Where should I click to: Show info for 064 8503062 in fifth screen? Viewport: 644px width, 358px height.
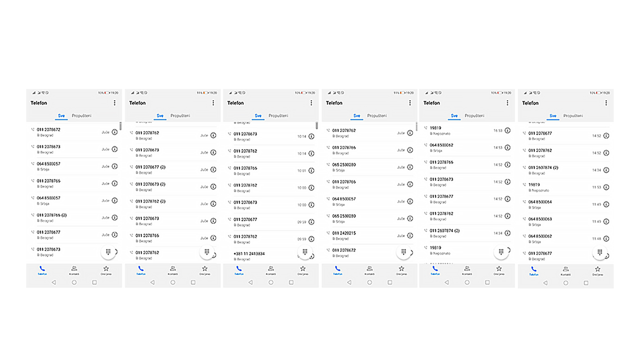click(x=508, y=147)
